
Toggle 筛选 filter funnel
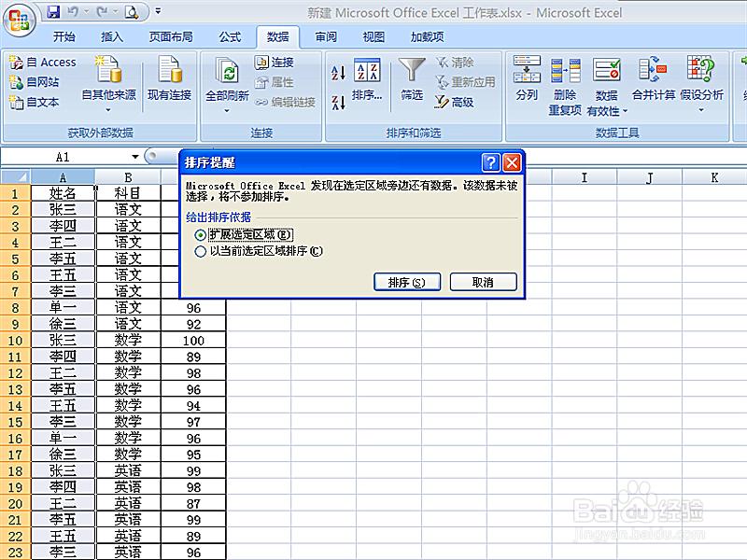(412, 79)
